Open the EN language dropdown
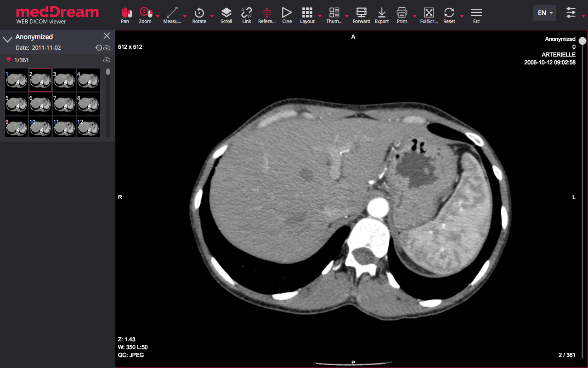 pyautogui.click(x=544, y=13)
